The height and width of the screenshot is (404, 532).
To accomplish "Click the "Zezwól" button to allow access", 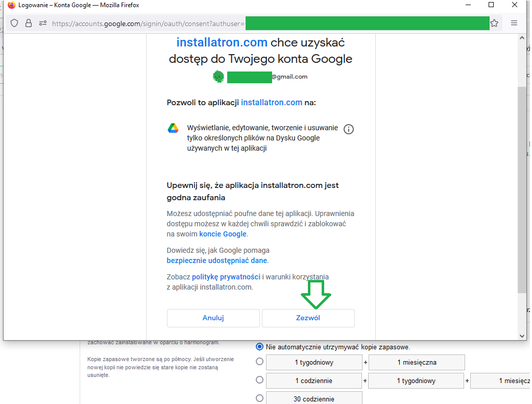I will [x=308, y=318].
